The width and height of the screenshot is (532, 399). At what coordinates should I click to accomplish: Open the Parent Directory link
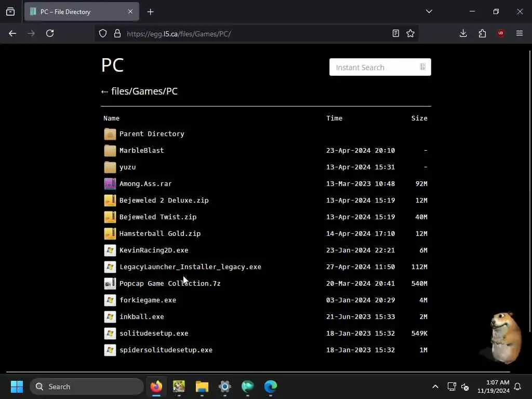pos(152,134)
